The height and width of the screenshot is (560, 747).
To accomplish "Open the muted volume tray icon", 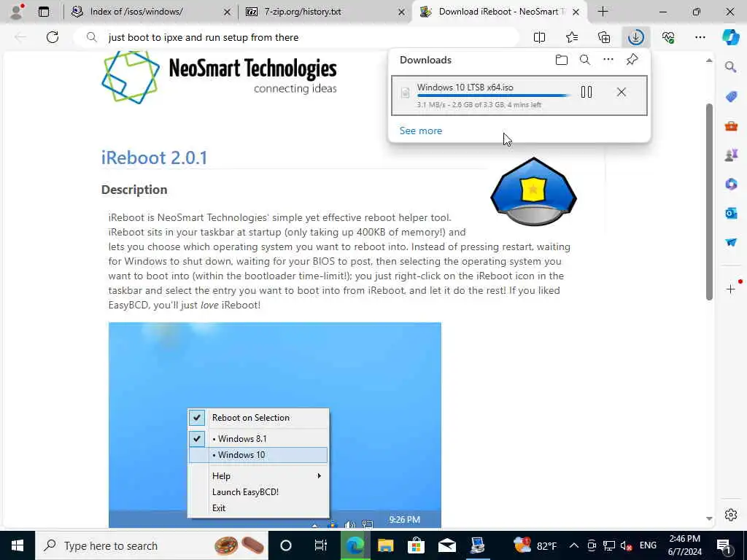I will tap(626, 545).
